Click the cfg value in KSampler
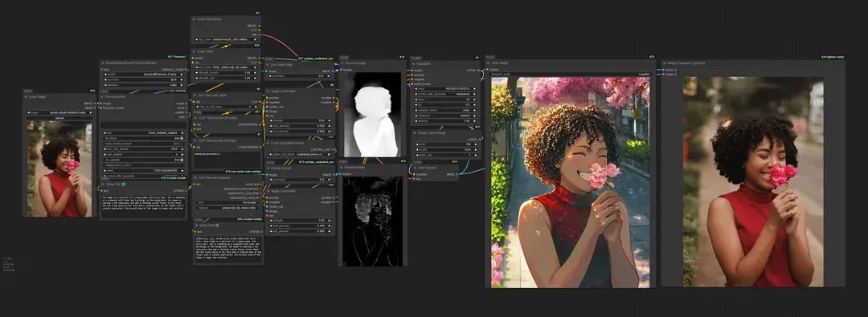Viewport: 868px width, 317px height. 445,105
